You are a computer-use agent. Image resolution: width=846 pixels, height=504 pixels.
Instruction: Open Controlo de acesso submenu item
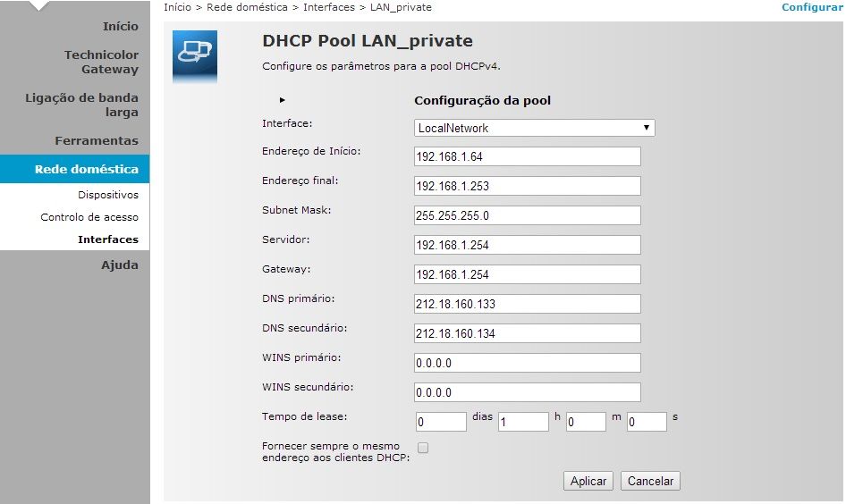[x=89, y=216]
